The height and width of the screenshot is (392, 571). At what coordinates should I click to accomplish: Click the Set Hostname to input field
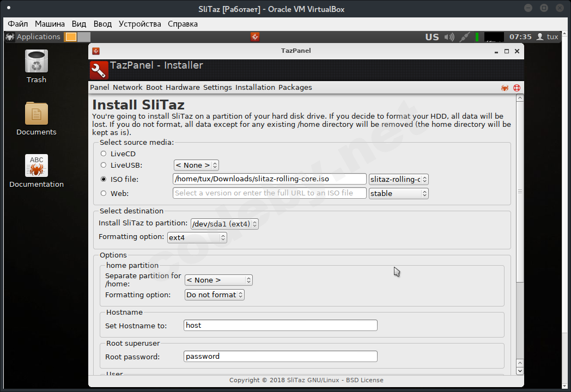coord(280,326)
